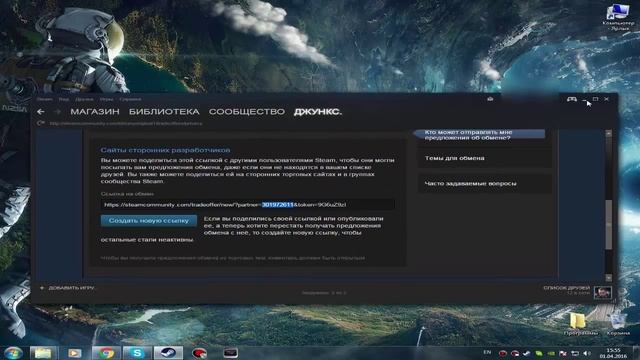
Task: Open the dark screen-recorder taskbar icon
Action: click(x=230, y=353)
